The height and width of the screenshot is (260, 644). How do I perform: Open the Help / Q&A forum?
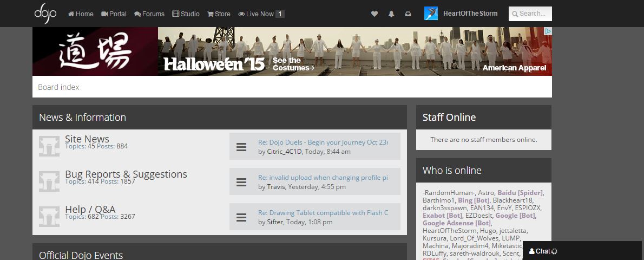click(x=90, y=210)
